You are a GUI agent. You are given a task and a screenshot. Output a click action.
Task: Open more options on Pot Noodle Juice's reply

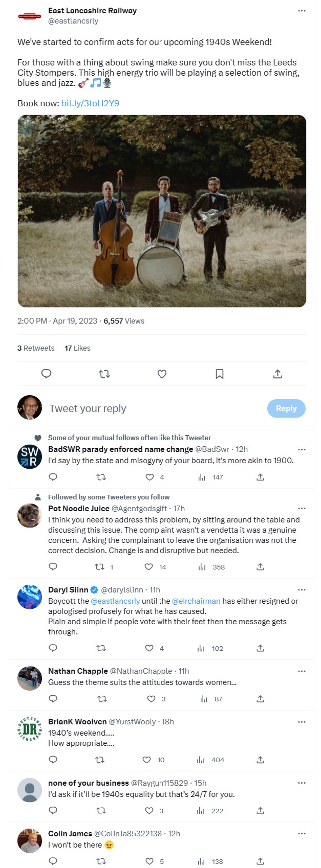[302, 509]
